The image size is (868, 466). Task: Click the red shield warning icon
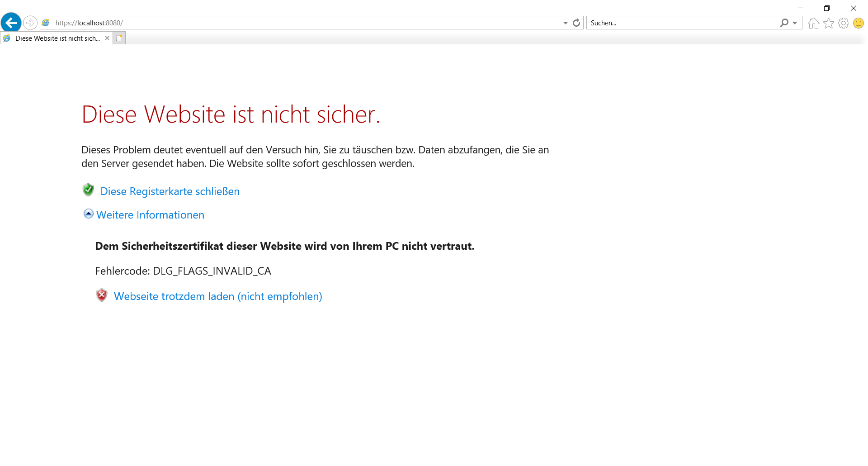(x=102, y=295)
